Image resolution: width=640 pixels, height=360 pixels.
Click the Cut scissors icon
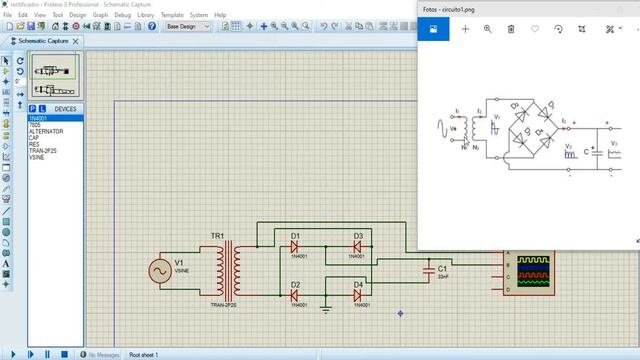coord(349,27)
